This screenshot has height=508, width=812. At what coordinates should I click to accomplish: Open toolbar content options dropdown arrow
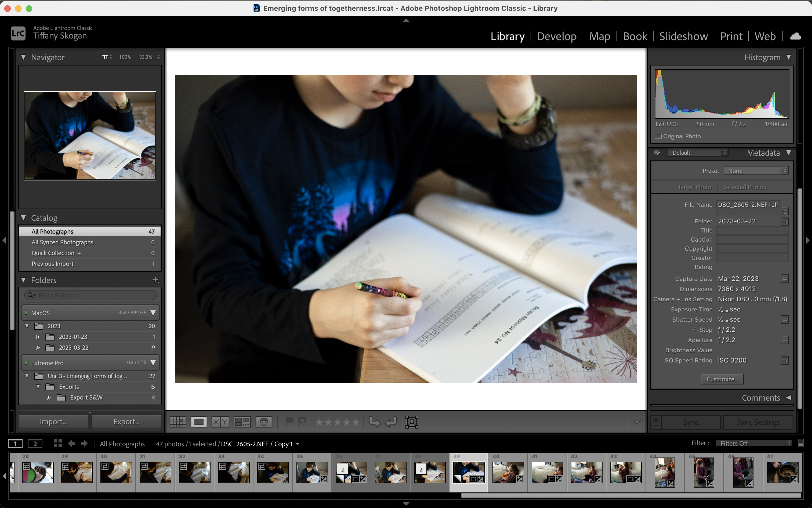pyautogui.click(x=637, y=422)
